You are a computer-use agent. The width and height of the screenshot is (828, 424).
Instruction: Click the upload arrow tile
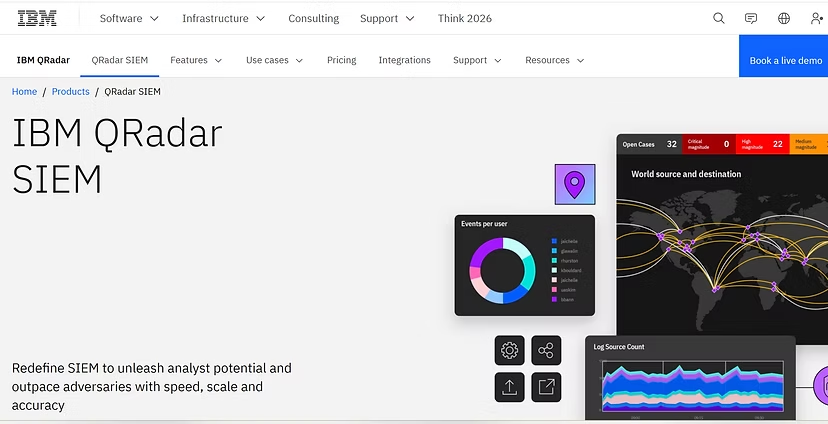(x=510, y=387)
